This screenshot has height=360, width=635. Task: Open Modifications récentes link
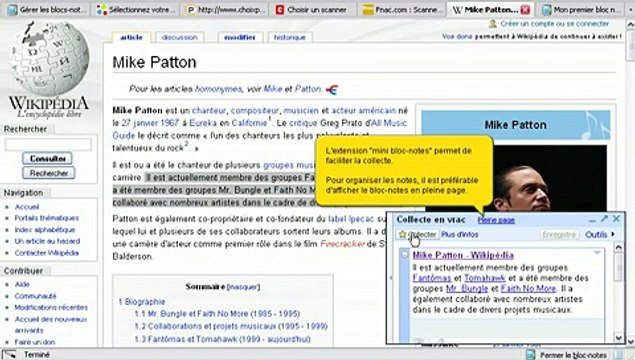(51, 307)
